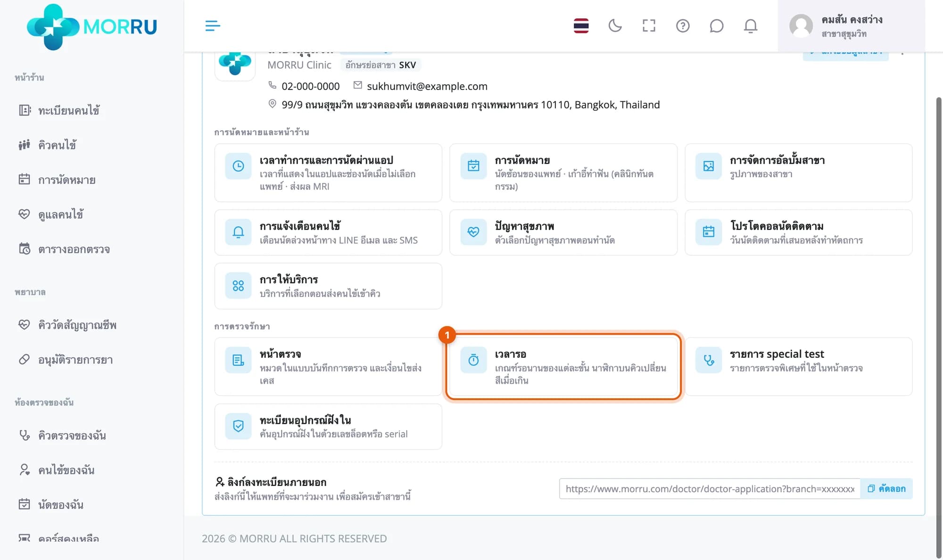This screenshot has width=943, height=560.
Task: Enter fullscreen via the expand icon
Action: tap(649, 26)
